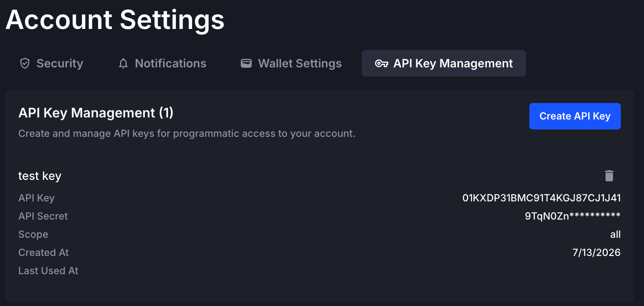Click the "Created At" label
This screenshot has width=644, height=306.
43,253
